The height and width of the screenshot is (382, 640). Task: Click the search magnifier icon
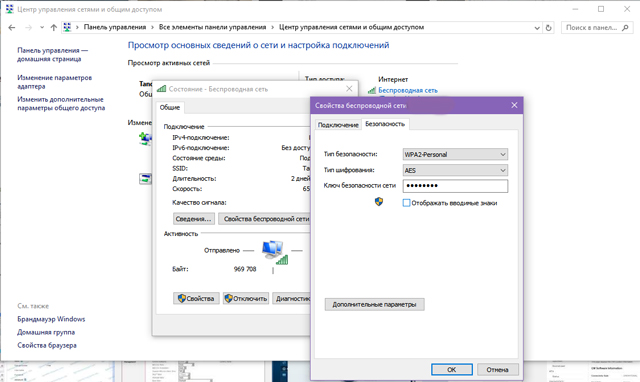[x=625, y=27]
